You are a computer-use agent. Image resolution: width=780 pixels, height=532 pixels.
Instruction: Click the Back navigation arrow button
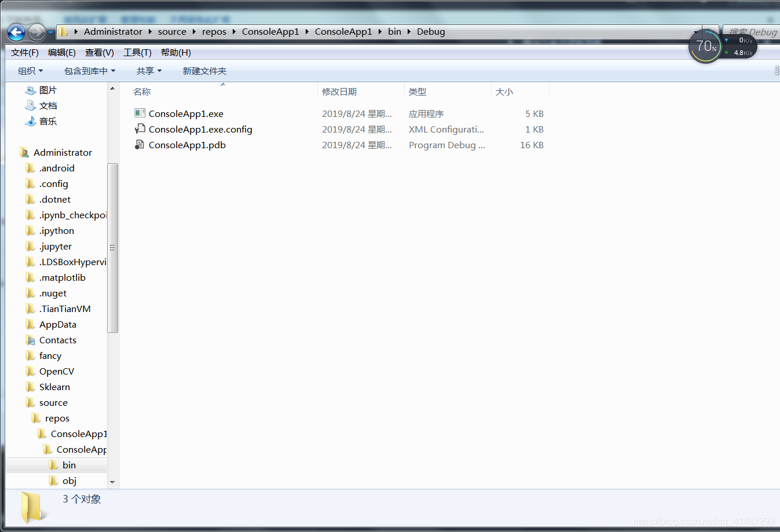pos(16,32)
